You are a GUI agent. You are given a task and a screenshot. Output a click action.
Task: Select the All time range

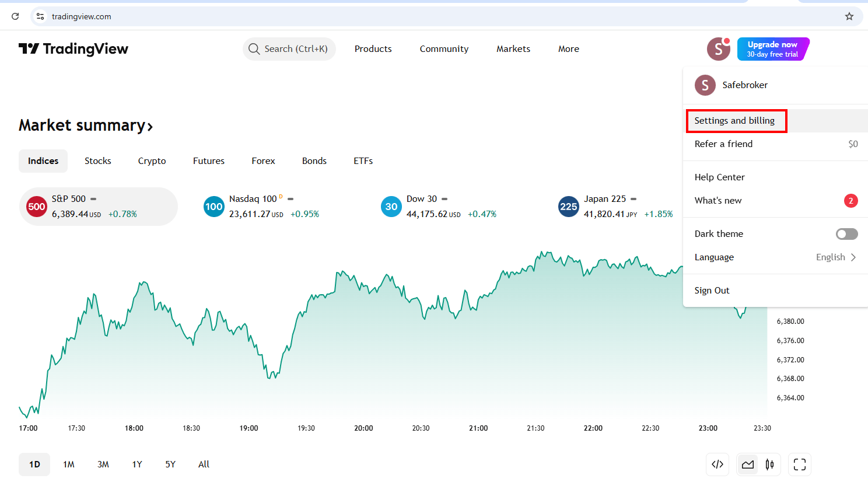[x=204, y=464]
